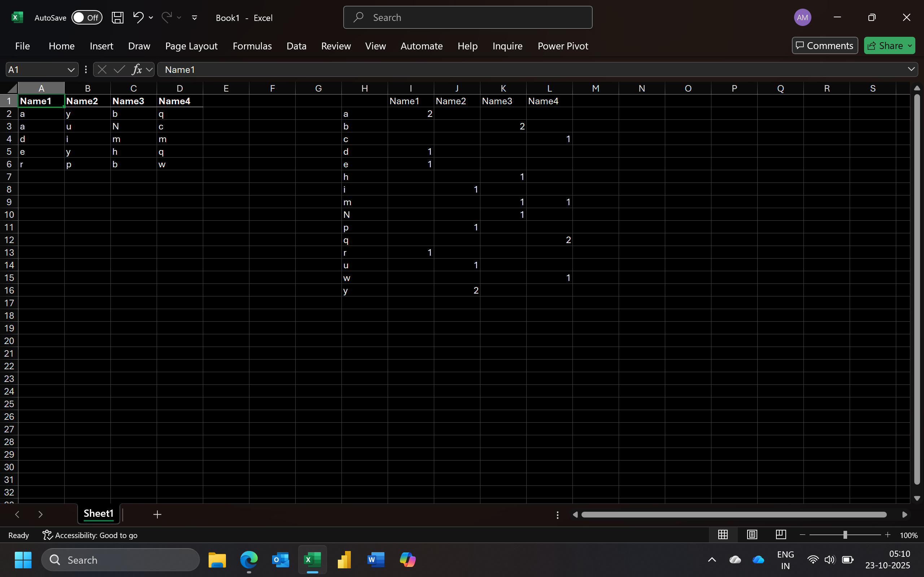Click the Undo arrow icon
The height and width of the screenshot is (577, 924).
pos(138,17)
